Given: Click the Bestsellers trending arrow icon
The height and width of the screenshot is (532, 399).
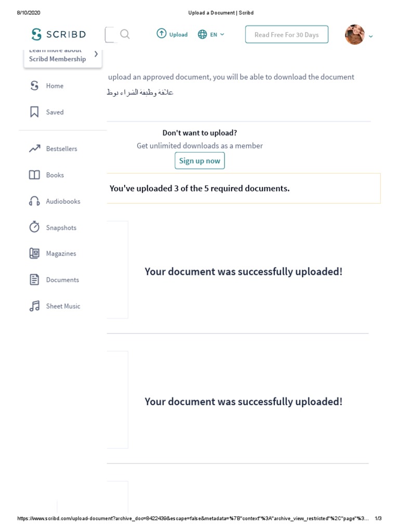Looking at the screenshot, I should click(x=34, y=148).
